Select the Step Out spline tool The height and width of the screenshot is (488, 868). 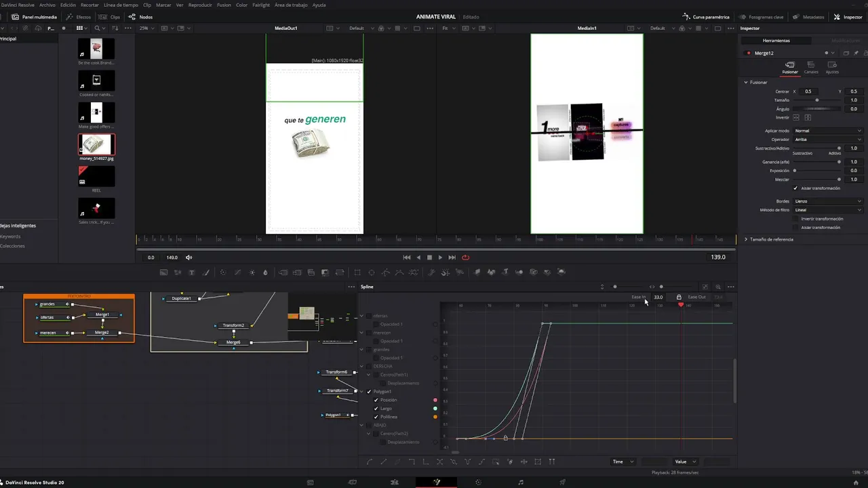(426, 462)
